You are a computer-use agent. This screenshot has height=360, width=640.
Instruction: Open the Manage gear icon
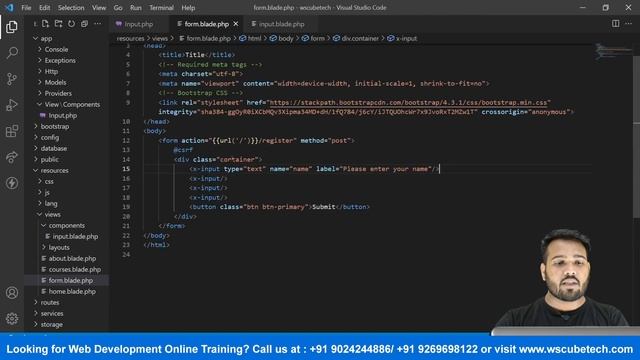(x=12, y=318)
